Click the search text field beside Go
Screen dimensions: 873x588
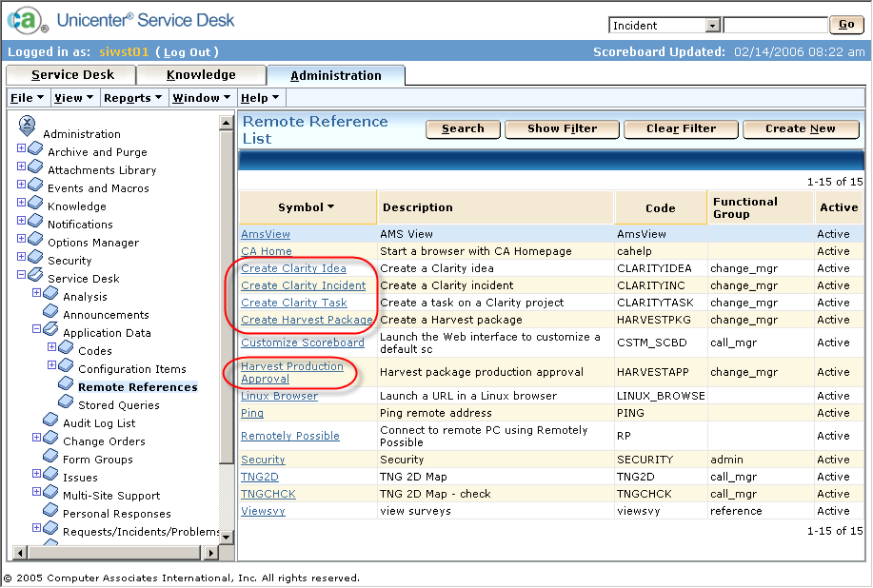click(775, 26)
